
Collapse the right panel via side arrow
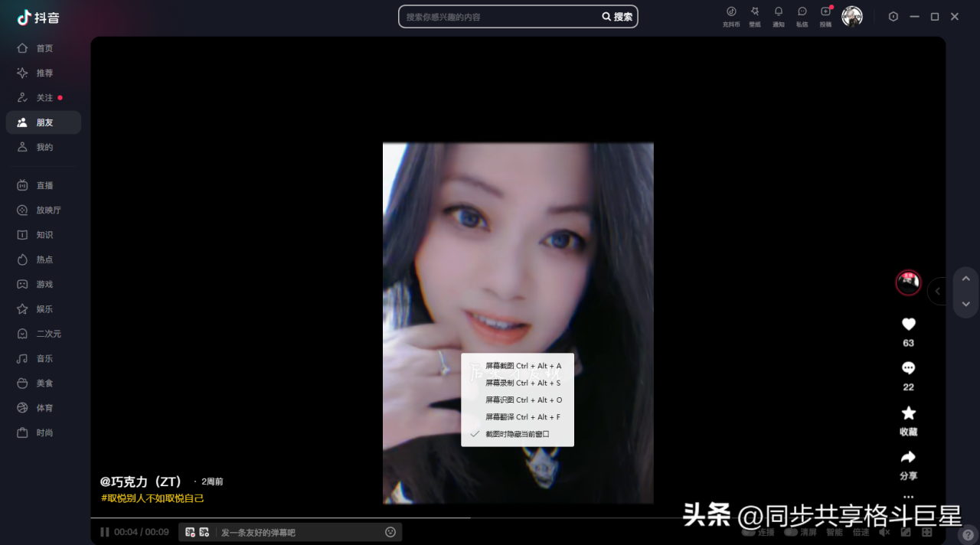(x=937, y=291)
